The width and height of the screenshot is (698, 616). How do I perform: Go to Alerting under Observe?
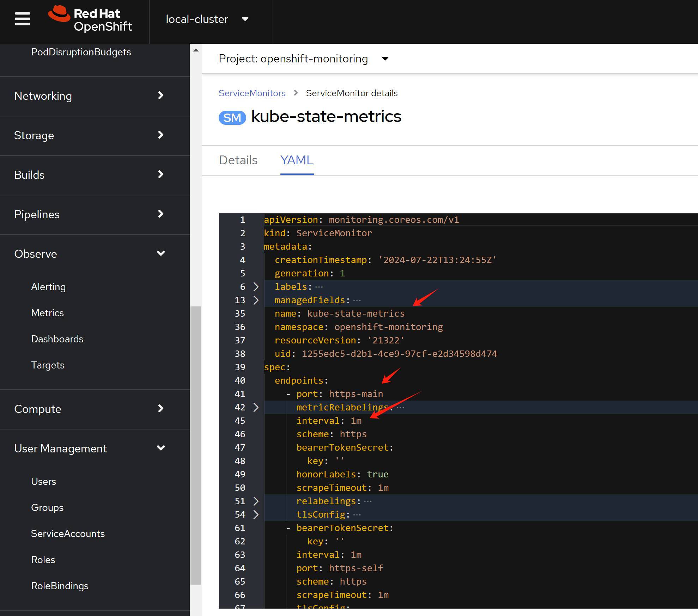click(x=48, y=287)
